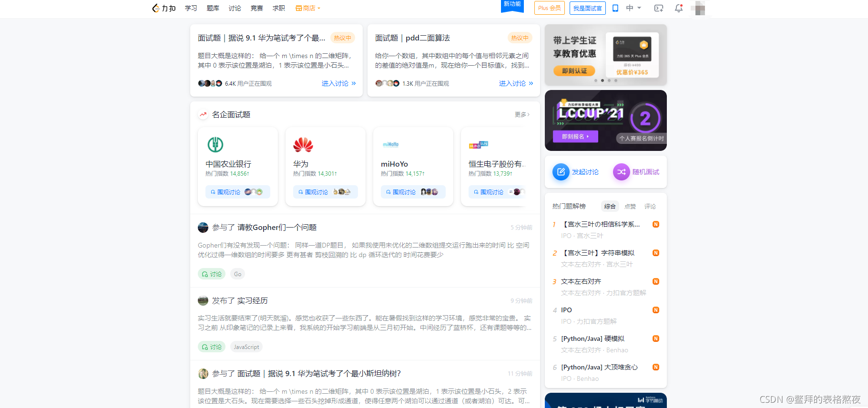This screenshot has width=868, height=408.
Task: Click 热议中 tag on 华为 card
Action: tap(342, 38)
